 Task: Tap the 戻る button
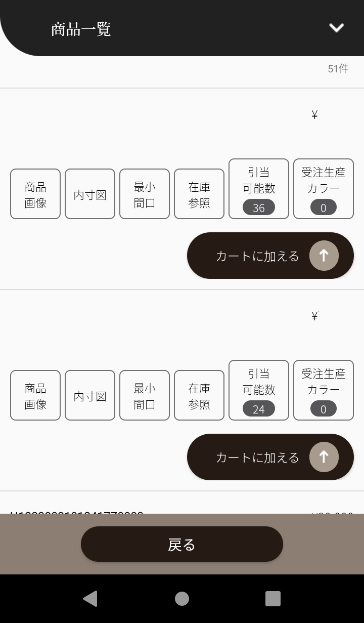182,544
